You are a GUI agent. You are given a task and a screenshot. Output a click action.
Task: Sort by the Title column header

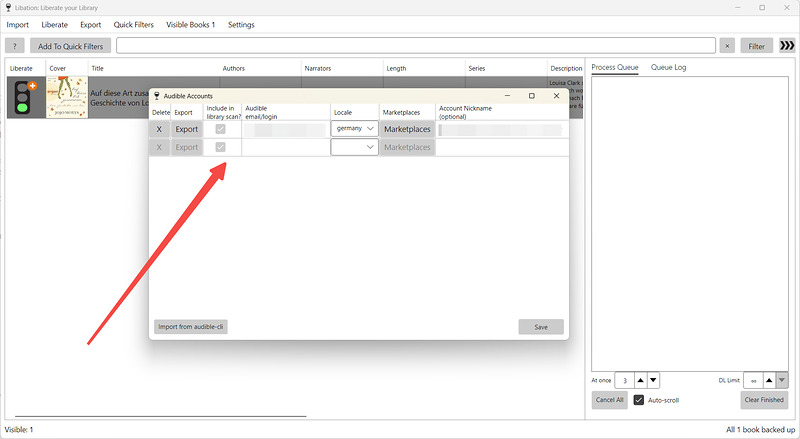click(x=97, y=68)
